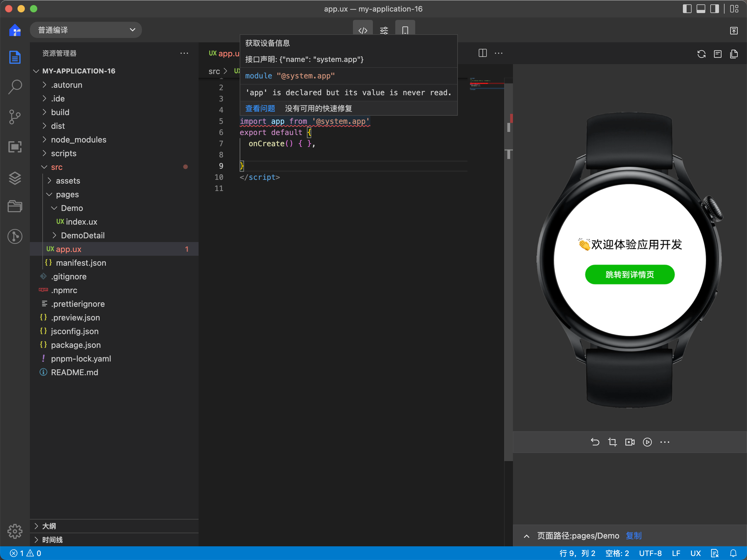Collapse the page path bar chevron

tap(526, 536)
